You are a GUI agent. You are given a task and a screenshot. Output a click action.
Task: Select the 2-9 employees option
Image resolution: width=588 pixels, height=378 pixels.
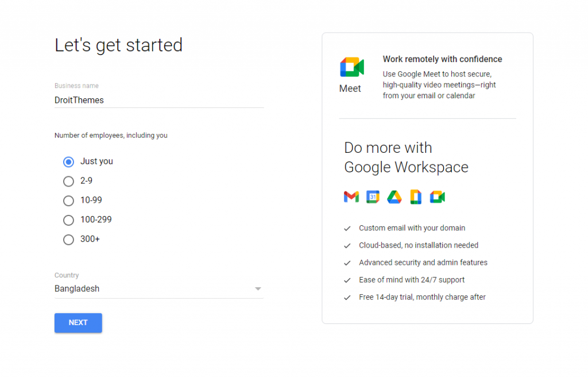[x=68, y=181]
